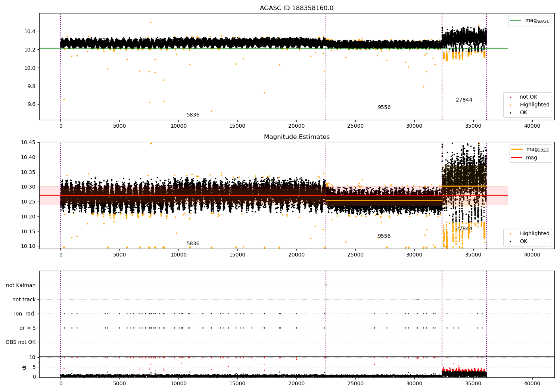Click obsid label 9556 in the AGASC ID plot
Screen dimensions: 560x392
tap(384, 108)
